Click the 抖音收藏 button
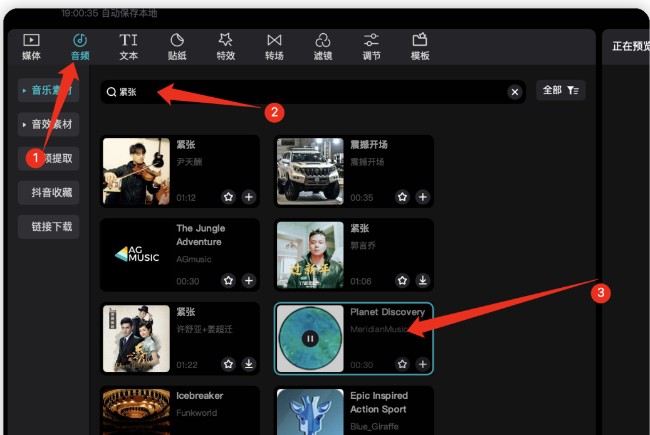650x435 pixels. (49, 193)
